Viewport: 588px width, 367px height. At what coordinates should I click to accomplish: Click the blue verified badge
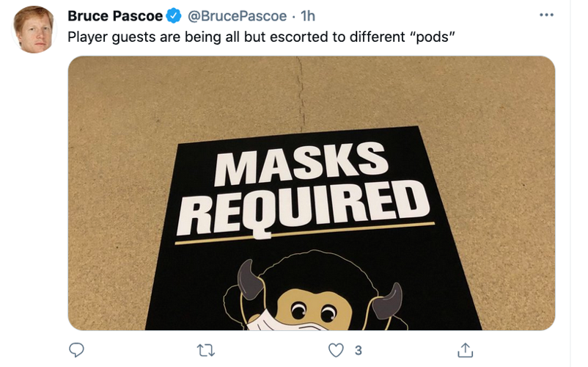tap(174, 15)
